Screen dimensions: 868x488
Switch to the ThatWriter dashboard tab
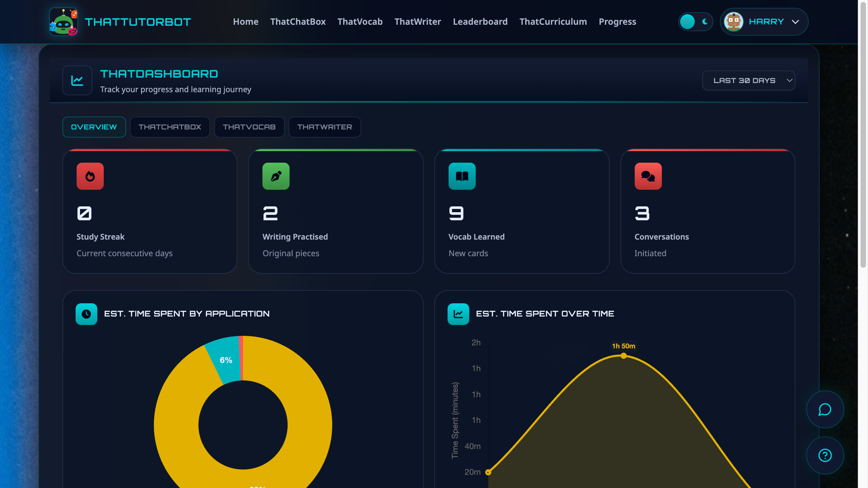tap(324, 127)
